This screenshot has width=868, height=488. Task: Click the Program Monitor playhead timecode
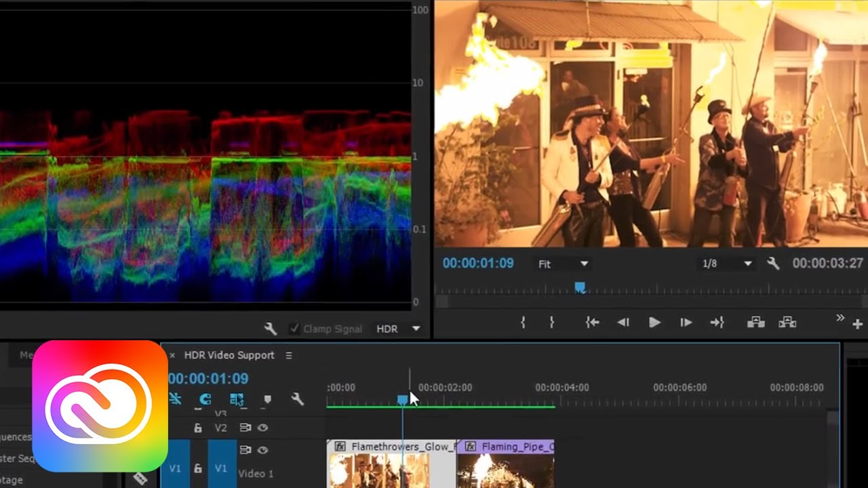(478, 263)
